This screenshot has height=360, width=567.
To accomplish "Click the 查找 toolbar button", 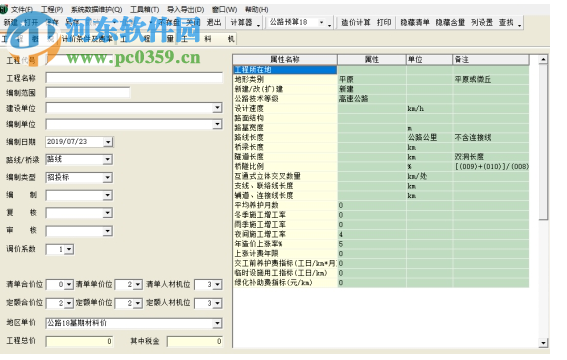I will click(506, 22).
